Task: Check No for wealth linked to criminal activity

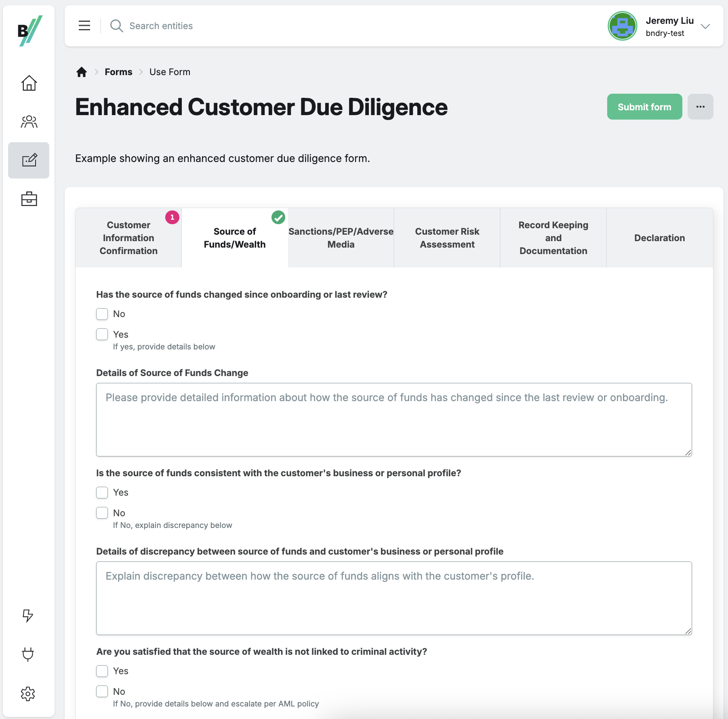Action: tap(102, 691)
